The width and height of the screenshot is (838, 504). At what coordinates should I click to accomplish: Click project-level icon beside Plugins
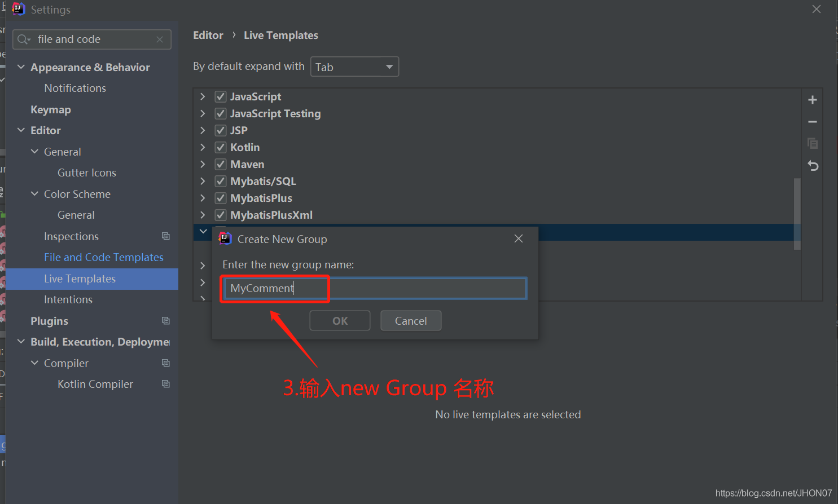166,321
